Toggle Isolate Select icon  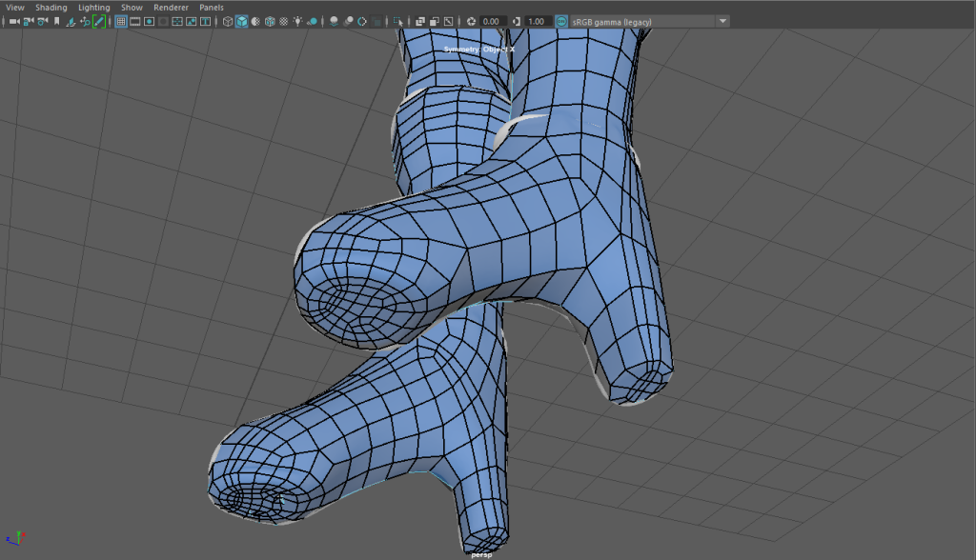pos(396,21)
